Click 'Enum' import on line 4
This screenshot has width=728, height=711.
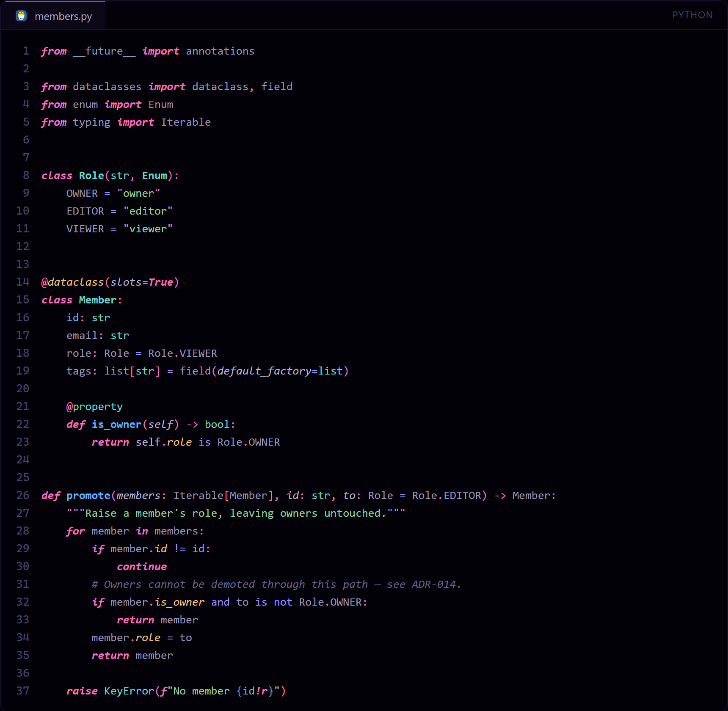(160, 105)
